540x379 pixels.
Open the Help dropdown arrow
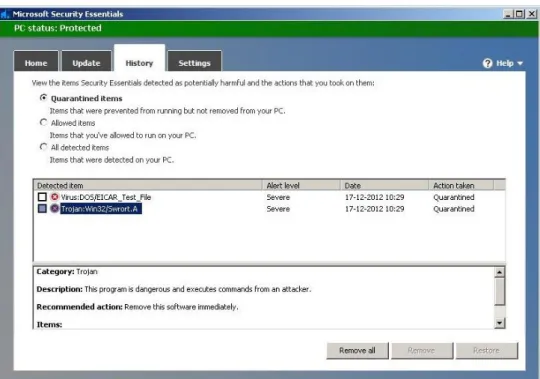[520, 63]
